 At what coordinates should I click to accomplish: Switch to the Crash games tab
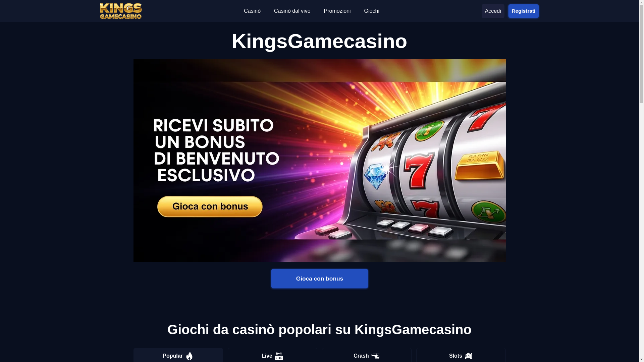coord(367,355)
